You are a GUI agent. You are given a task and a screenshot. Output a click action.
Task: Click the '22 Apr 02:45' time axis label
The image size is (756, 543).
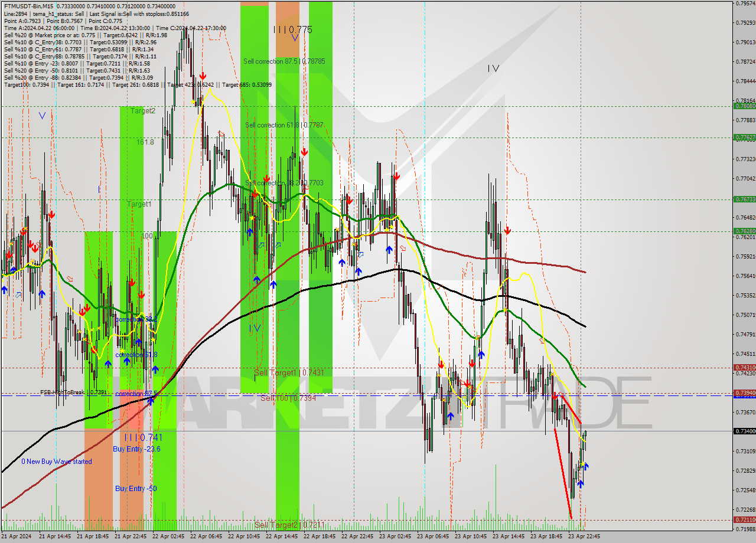168,537
